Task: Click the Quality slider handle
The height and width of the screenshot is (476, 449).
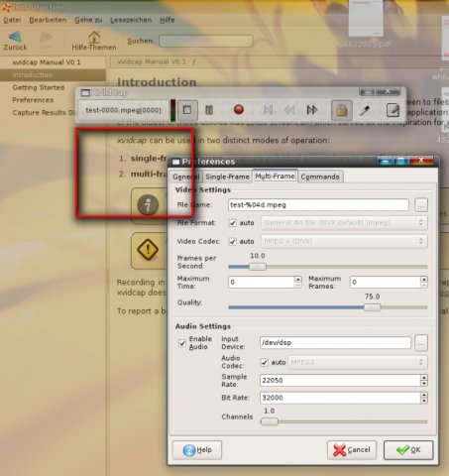Action: coord(372,307)
